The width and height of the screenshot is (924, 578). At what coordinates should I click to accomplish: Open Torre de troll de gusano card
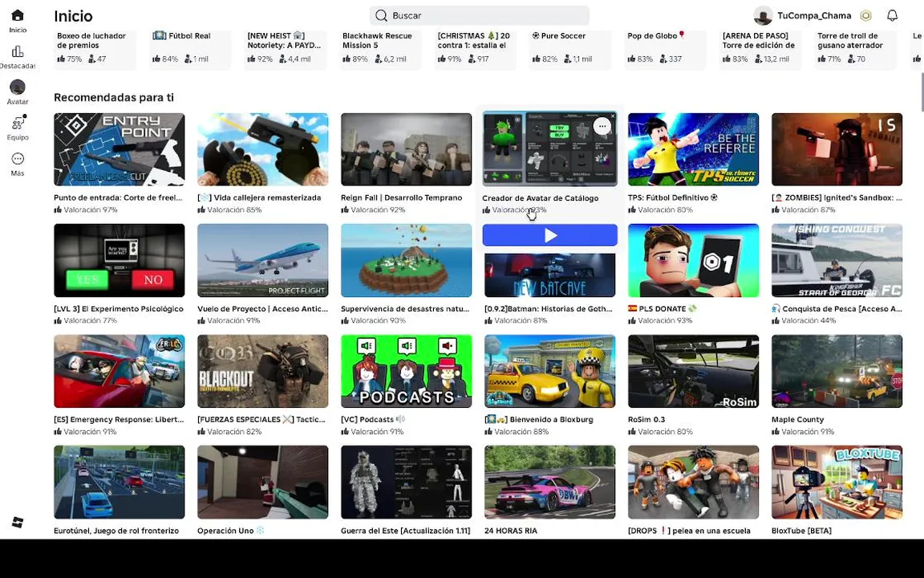tap(856, 48)
